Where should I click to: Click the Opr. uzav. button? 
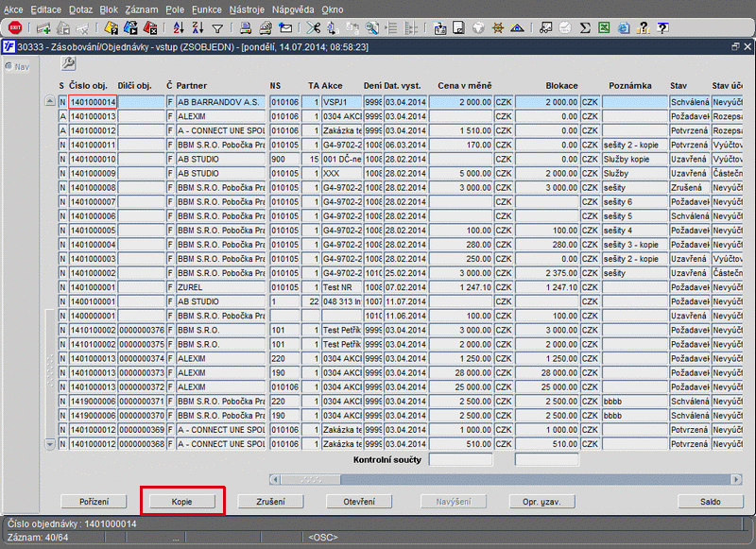tap(541, 502)
